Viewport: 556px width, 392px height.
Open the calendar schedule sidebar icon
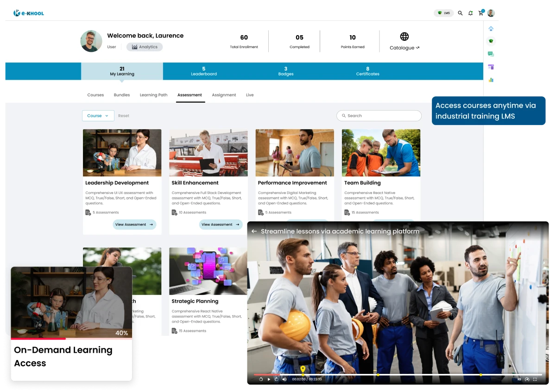point(491,67)
